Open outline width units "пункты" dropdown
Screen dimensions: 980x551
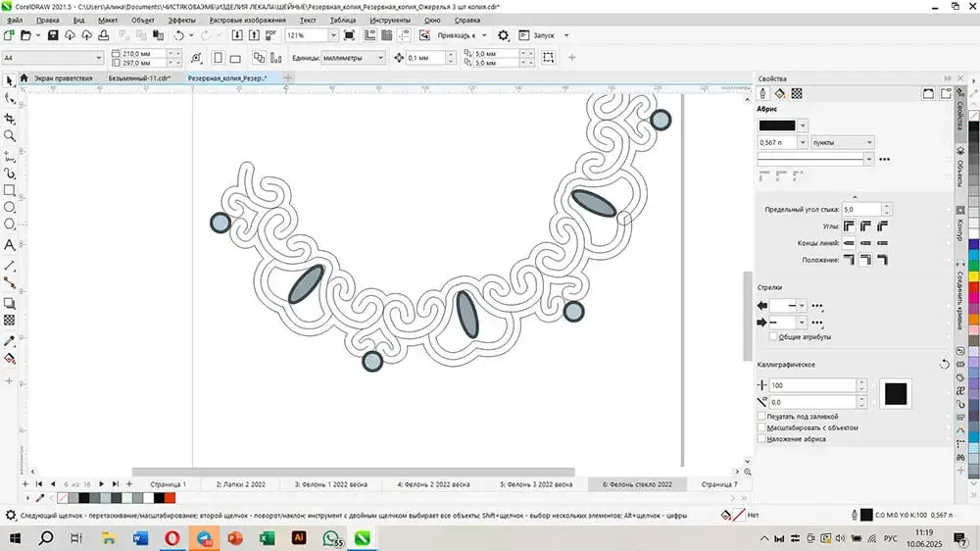click(x=871, y=142)
